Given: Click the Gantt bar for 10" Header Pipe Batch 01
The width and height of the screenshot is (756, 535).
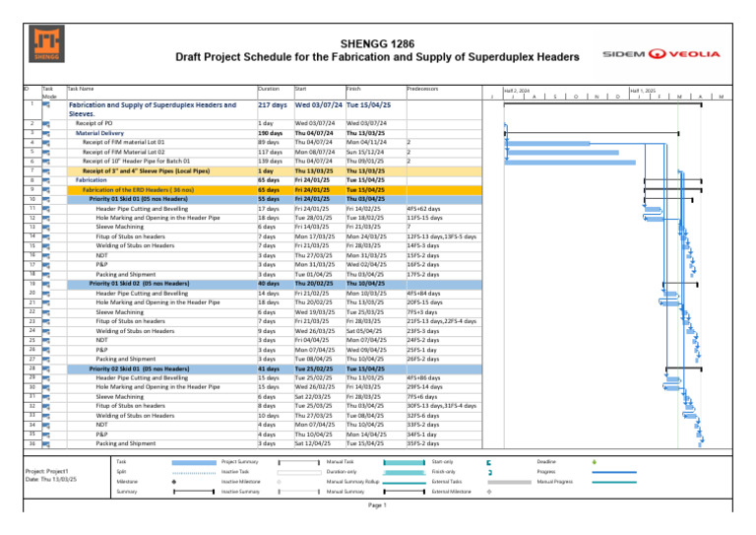Looking at the screenshot, I should pos(570,163).
